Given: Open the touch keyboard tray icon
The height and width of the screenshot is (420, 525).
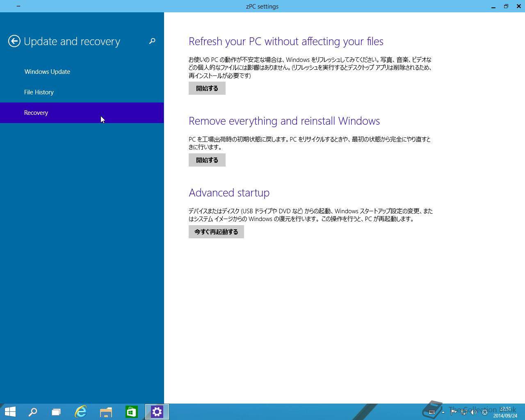Looking at the screenshot, I should coord(431,412).
